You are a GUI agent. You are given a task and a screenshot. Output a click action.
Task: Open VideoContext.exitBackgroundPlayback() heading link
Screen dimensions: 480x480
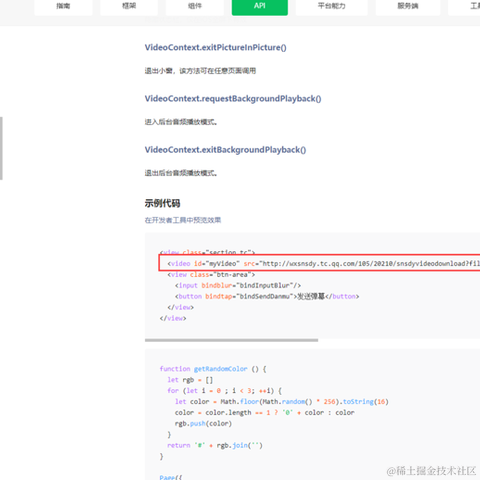coord(225,150)
